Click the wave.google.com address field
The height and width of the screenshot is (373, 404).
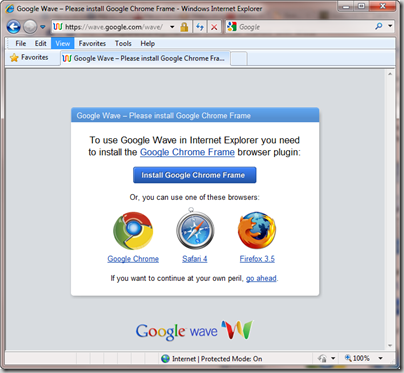[114, 27]
